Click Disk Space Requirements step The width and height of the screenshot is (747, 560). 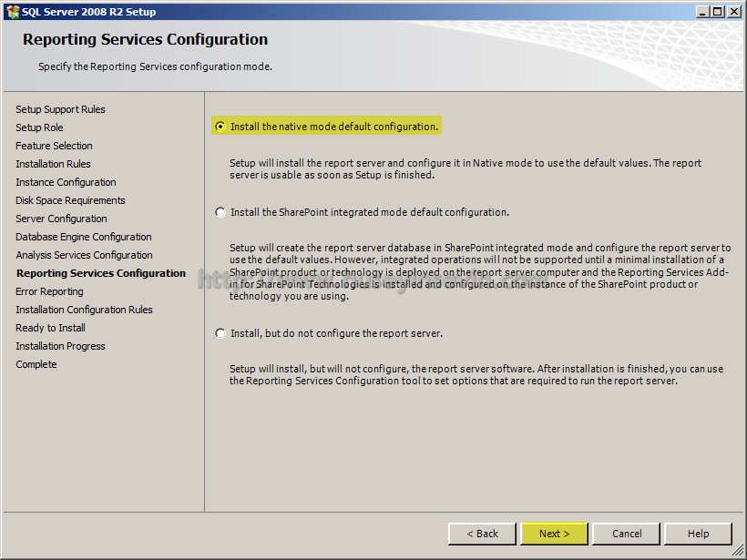70,200
